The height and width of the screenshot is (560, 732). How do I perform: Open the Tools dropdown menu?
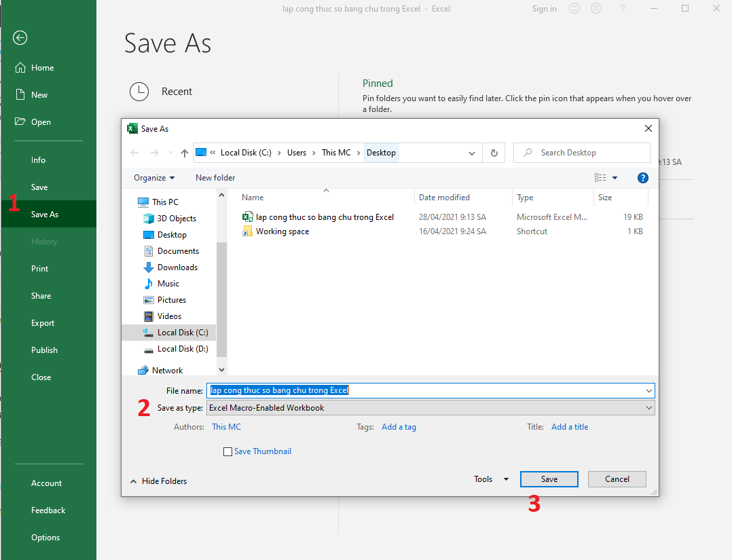click(491, 479)
